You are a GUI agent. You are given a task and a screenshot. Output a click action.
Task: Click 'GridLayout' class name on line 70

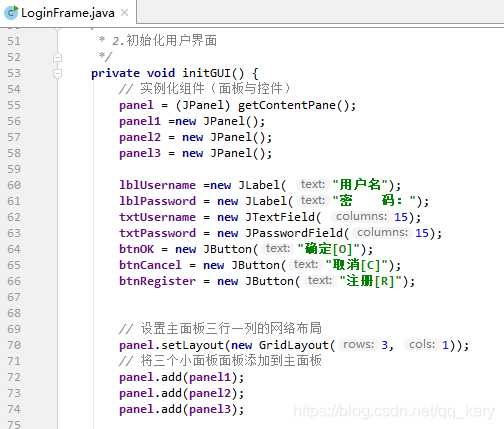click(x=294, y=345)
